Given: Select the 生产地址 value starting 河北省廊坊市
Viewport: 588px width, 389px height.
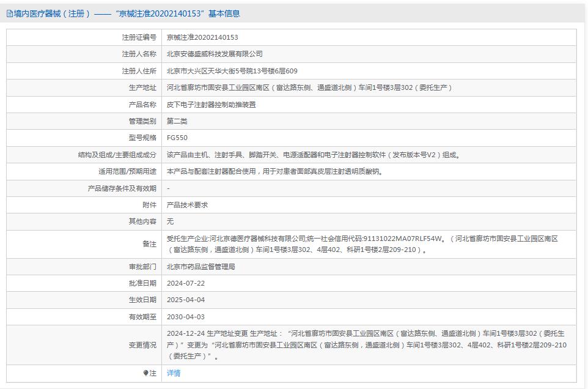Looking at the screenshot, I should pos(310,87).
